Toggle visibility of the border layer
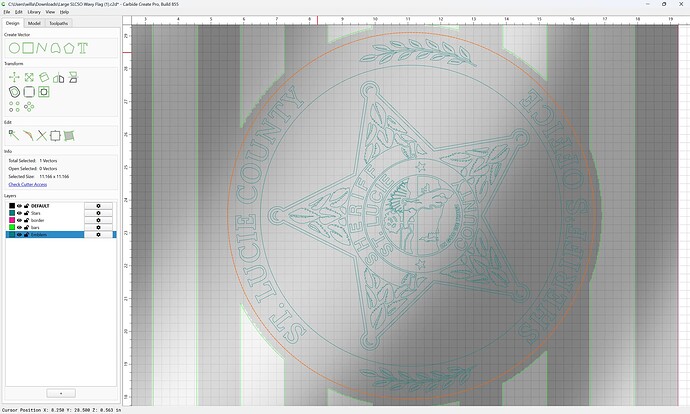 pyautogui.click(x=19, y=220)
